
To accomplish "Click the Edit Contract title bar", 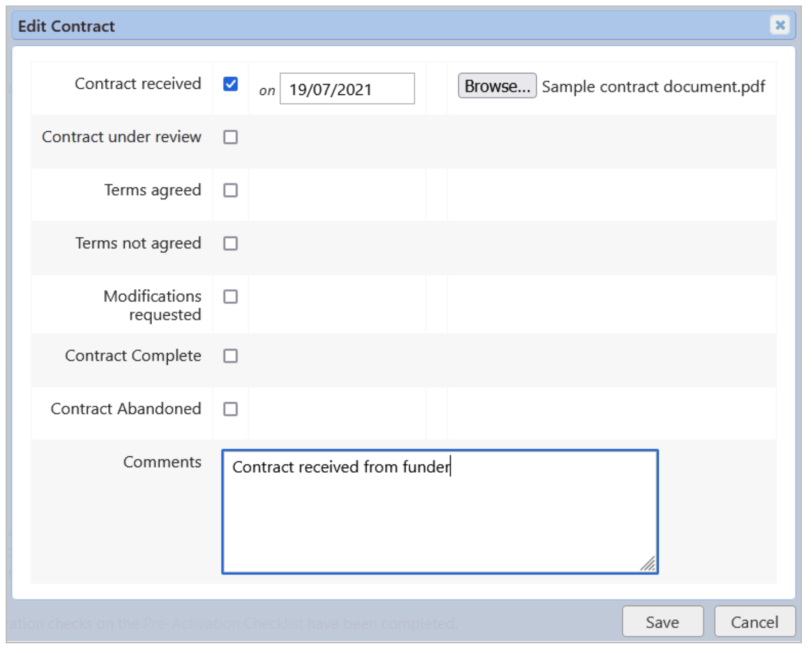I will point(374,26).
